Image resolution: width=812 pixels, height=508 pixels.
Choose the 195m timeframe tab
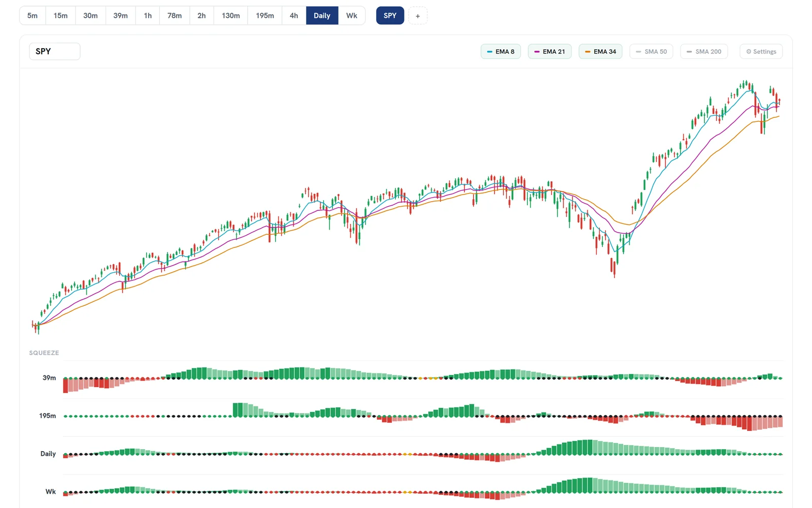[265, 16]
